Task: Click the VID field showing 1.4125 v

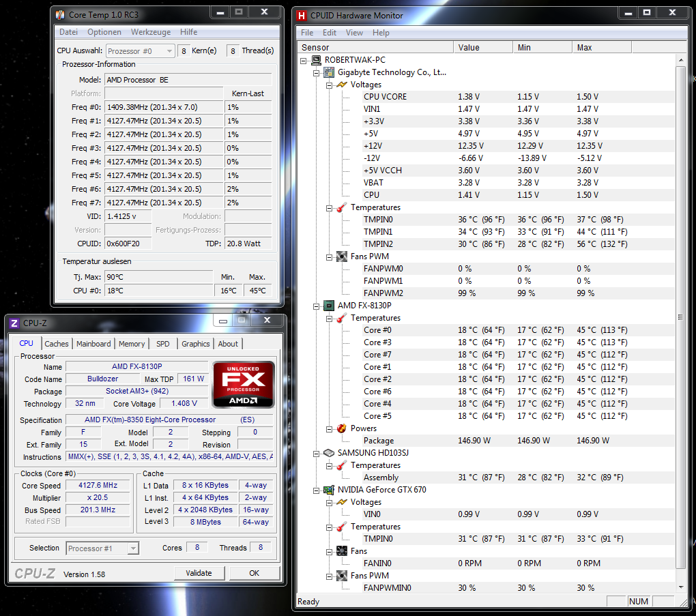Action: (128, 216)
